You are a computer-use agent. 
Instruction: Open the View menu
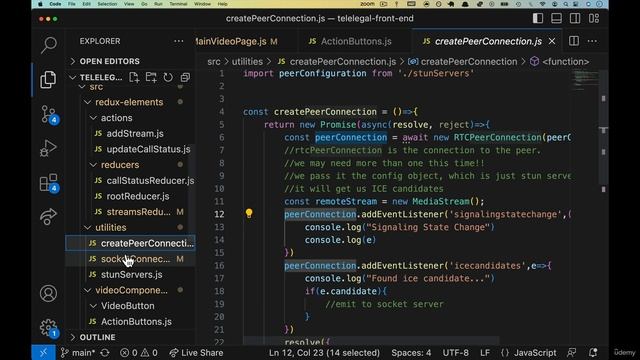129,4
